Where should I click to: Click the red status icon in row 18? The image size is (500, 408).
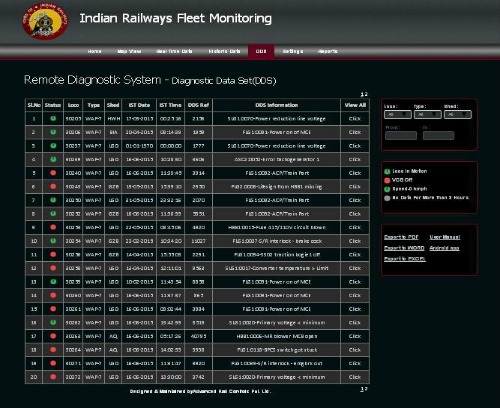coord(53,350)
